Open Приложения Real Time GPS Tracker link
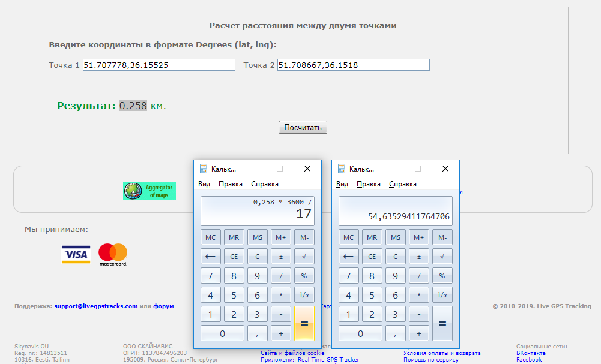Image resolution: width=601 pixels, height=364 pixels. [x=310, y=360]
